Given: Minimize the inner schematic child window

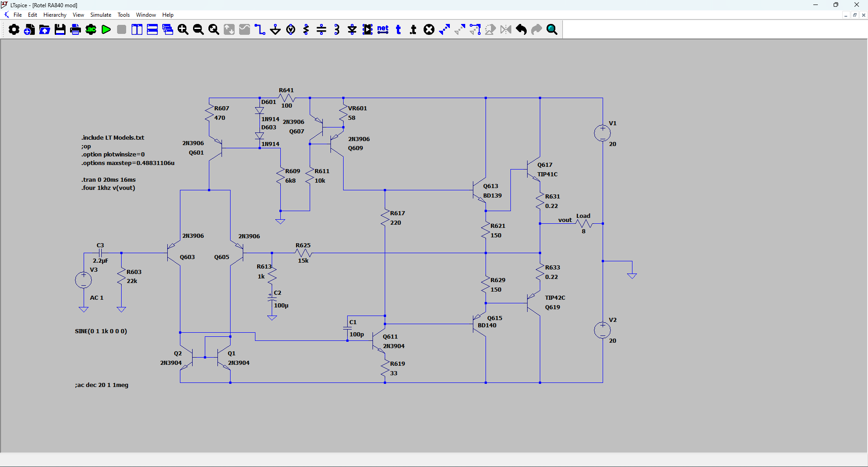Looking at the screenshot, I should pos(845,15).
